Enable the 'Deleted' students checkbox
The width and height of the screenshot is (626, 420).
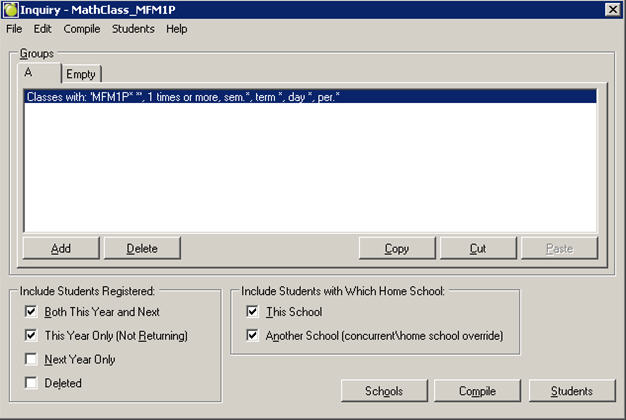click(31, 382)
